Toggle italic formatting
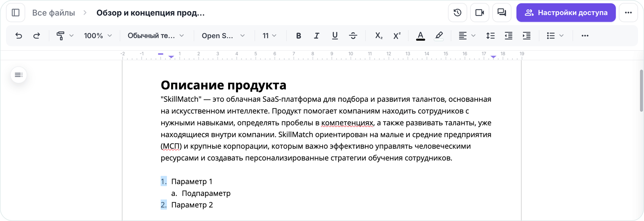Viewport: 644px width, 221px height. [x=316, y=36]
